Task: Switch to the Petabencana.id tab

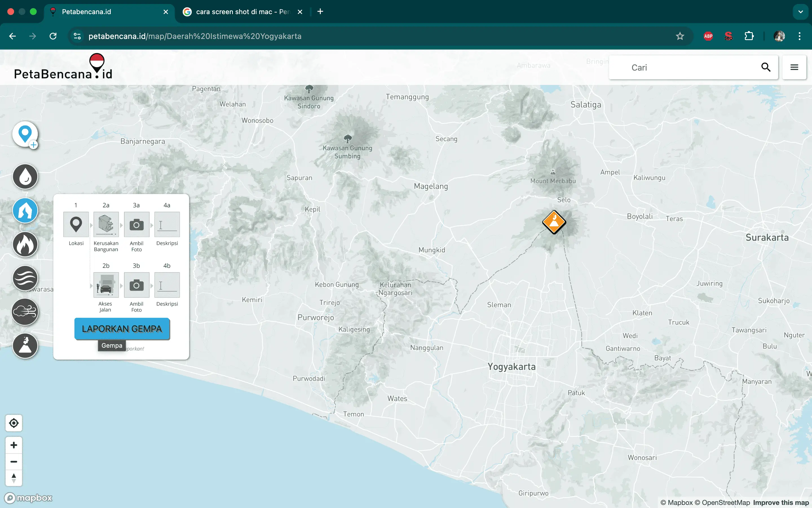Action: [109, 12]
